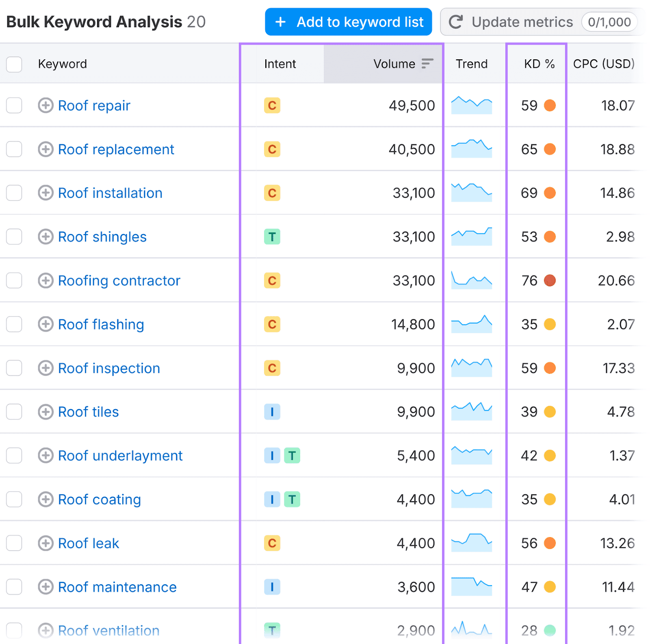Click the Keyword column header
The width and height of the screenshot is (650, 644).
[x=62, y=64]
